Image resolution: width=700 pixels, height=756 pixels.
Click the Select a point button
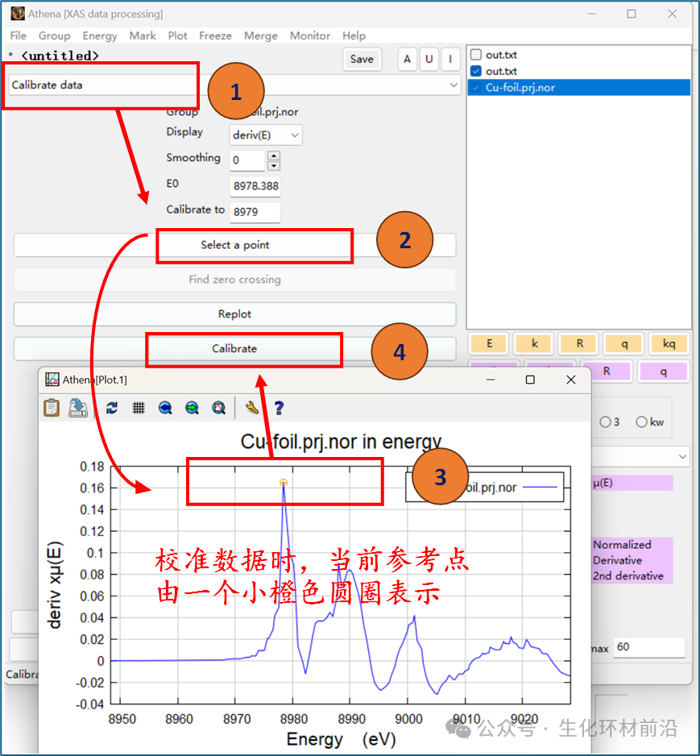pos(235,245)
